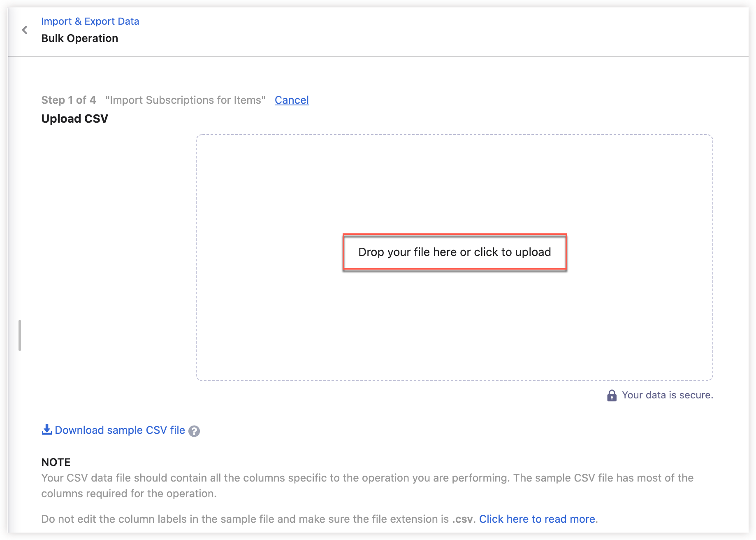Click the Upload CSV heading
756x540 pixels.
[x=74, y=119]
